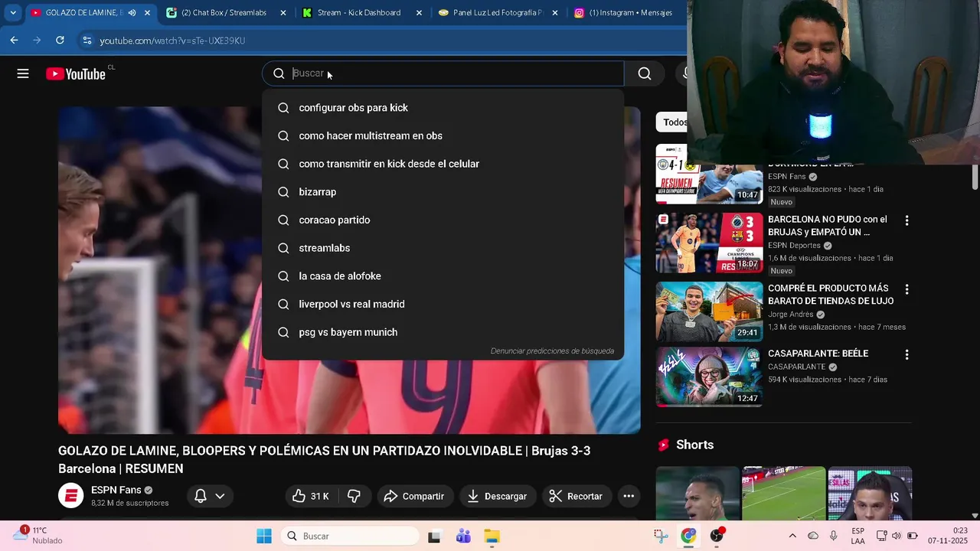Close the Chat Box / Streamlabs tab

(x=283, y=13)
